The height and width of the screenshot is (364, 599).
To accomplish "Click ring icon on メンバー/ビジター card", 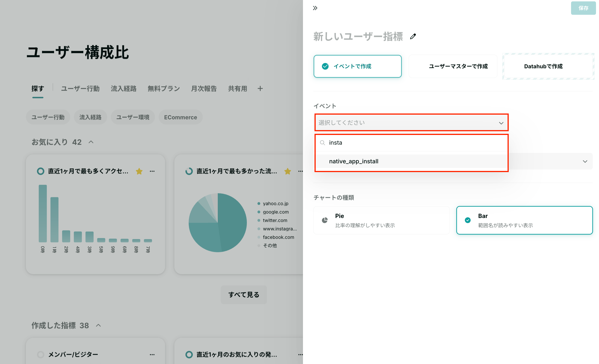I will [x=41, y=355].
